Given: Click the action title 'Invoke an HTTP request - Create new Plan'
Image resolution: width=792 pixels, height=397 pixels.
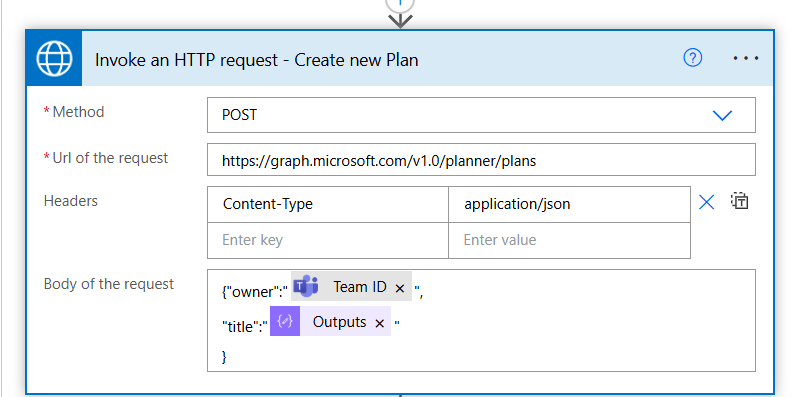Looking at the screenshot, I should (x=257, y=60).
